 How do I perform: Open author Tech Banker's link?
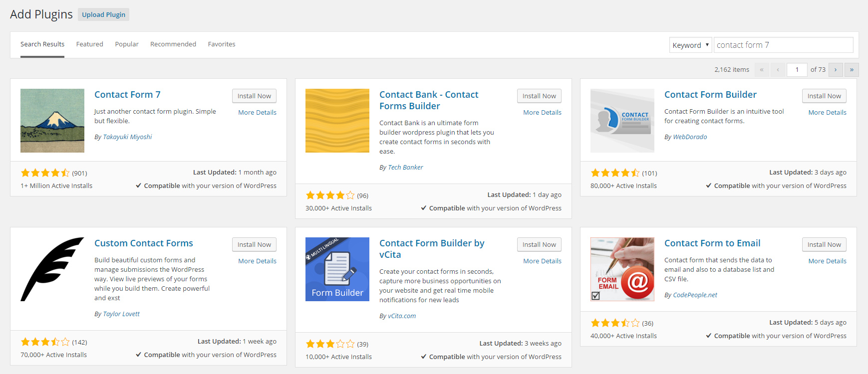pyautogui.click(x=405, y=167)
